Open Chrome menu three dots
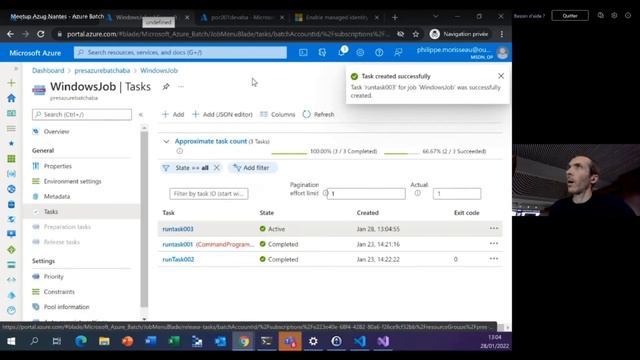The image size is (640, 360). [x=502, y=34]
